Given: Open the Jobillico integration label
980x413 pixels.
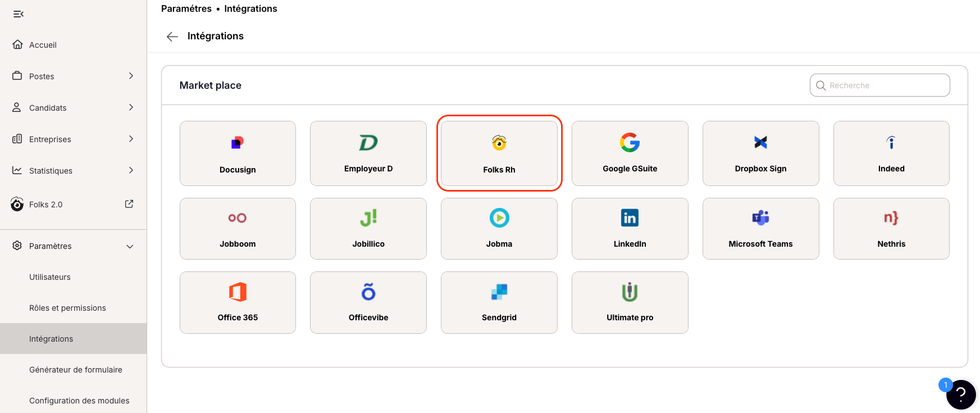Looking at the screenshot, I should (x=368, y=244).
